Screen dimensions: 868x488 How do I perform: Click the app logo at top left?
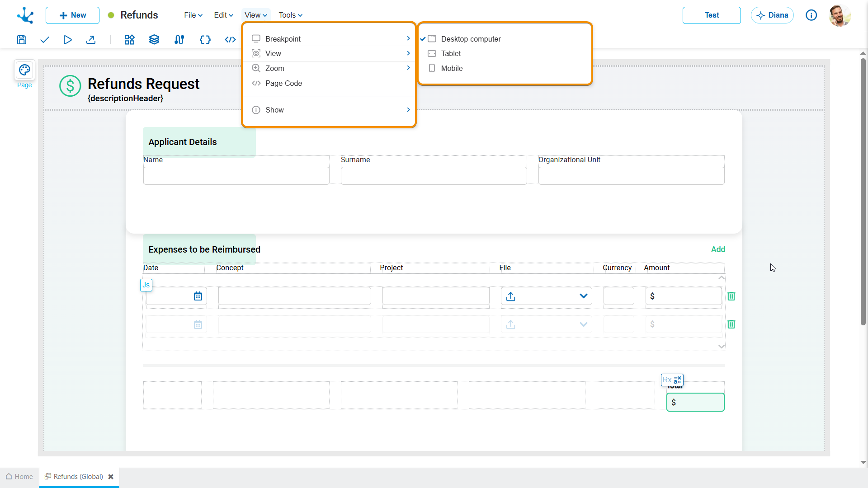(25, 15)
